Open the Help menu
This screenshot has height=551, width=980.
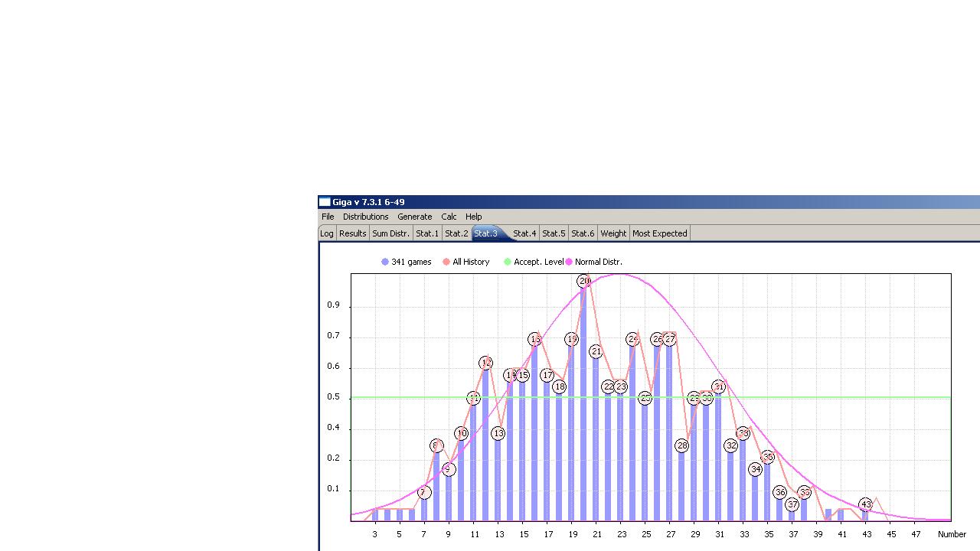tap(473, 217)
